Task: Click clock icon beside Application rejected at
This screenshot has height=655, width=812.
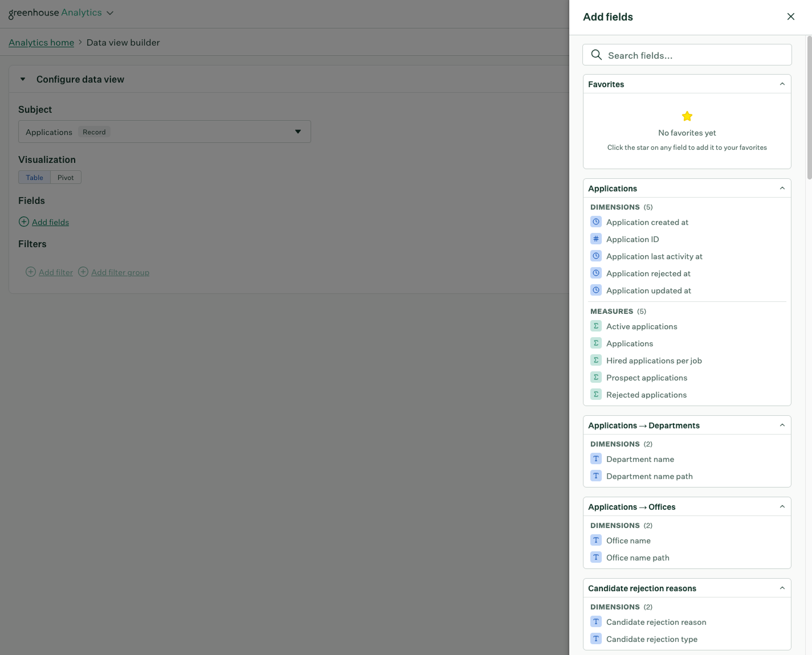Action: click(x=596, y=273)
